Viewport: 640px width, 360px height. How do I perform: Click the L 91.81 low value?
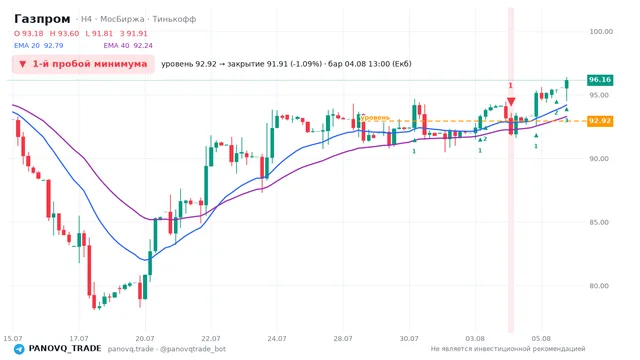click(99, 33)
